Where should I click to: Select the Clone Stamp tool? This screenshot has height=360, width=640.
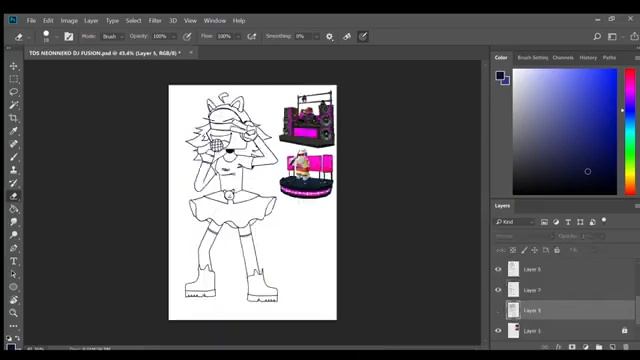13,170
